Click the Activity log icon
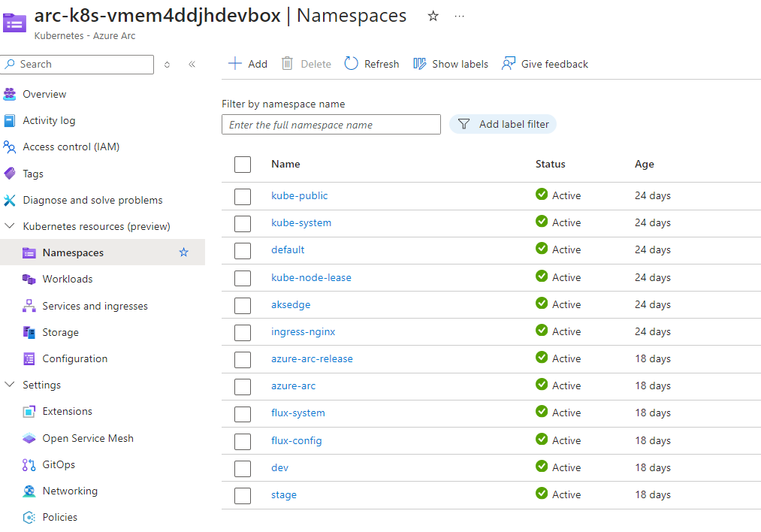This screenshot has height=532, width=761. click(10, 120)
